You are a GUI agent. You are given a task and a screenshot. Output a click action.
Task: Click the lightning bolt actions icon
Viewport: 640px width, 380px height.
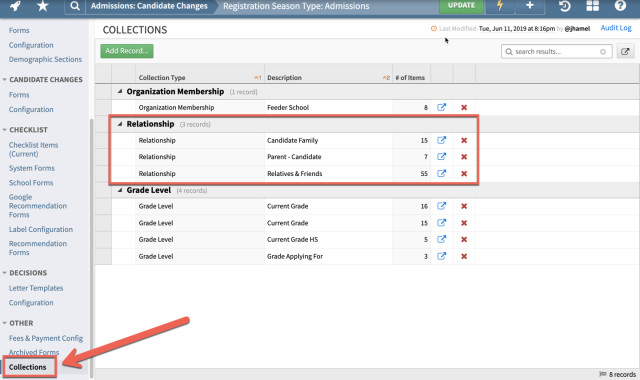pos(500,6)
